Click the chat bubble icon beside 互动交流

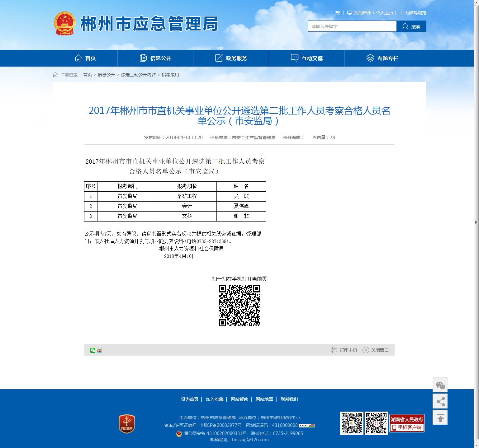(x=295, y=58)
